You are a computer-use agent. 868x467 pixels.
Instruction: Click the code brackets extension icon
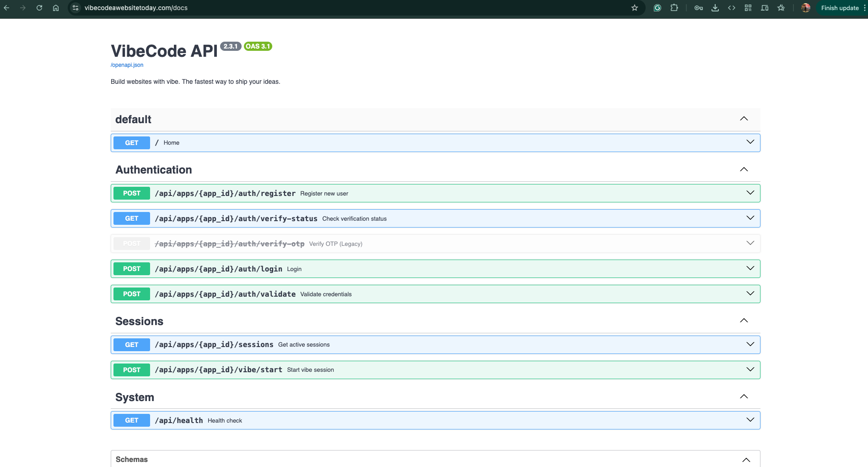(732, 8)
